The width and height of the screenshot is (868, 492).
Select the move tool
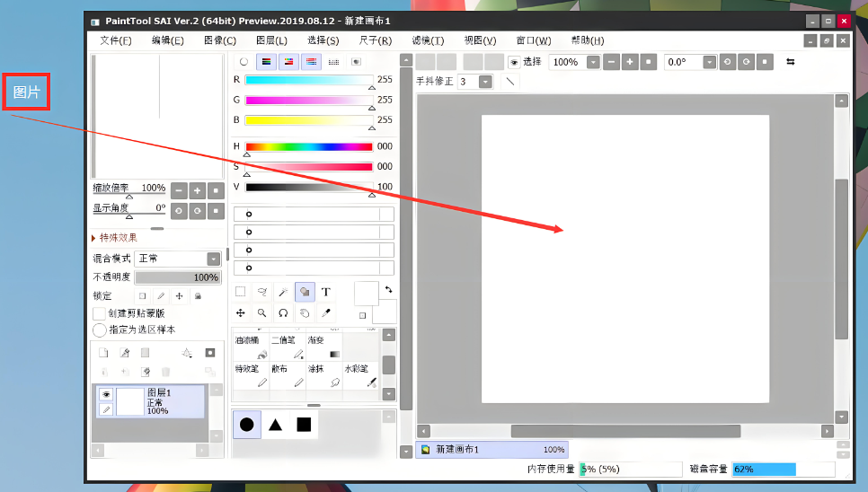[240, 313]
